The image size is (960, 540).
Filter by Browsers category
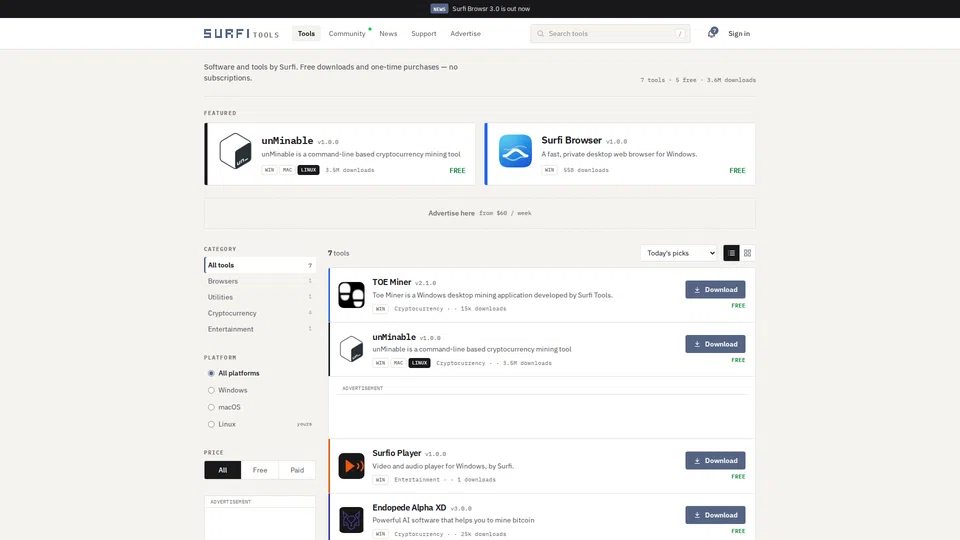coord(260,281)
